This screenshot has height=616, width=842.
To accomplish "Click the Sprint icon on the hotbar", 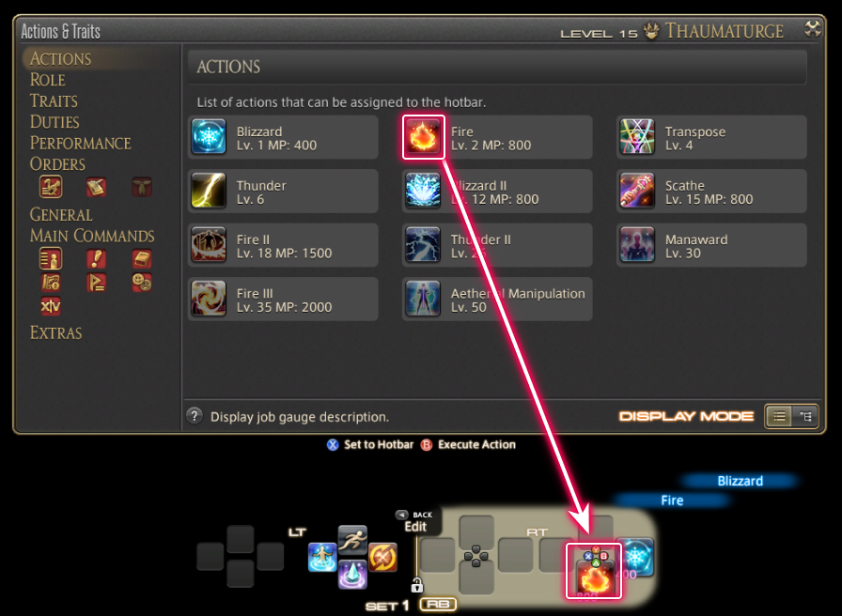I will coord(352,540).
